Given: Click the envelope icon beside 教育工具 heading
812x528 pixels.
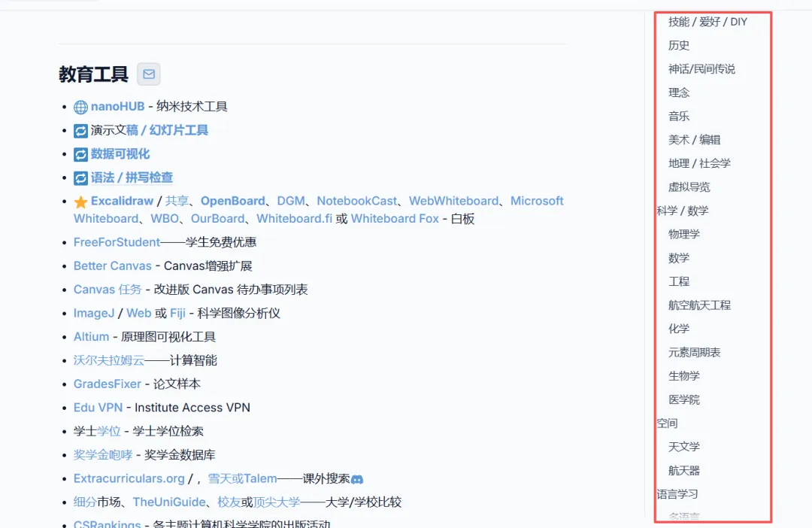Looking at the screenshot, I should click(149, 74).
